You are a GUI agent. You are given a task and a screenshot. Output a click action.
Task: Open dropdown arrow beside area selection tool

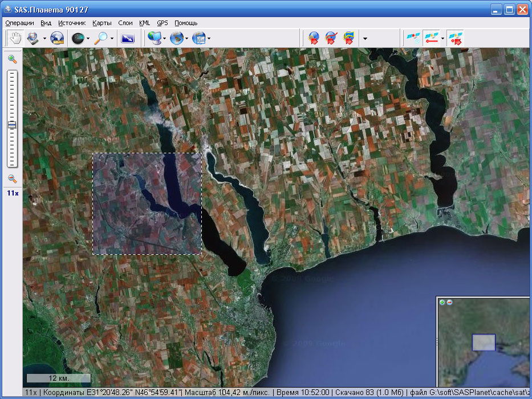pyautogui.click(x=43, y=39)
